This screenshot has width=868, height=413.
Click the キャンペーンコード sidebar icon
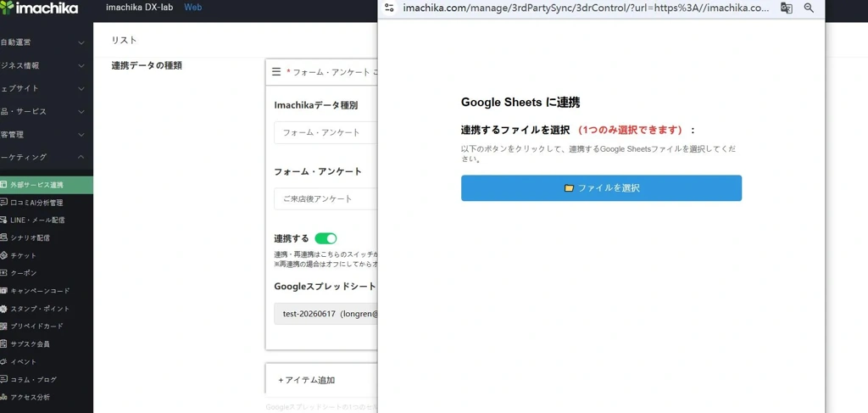tap(3, 291)
